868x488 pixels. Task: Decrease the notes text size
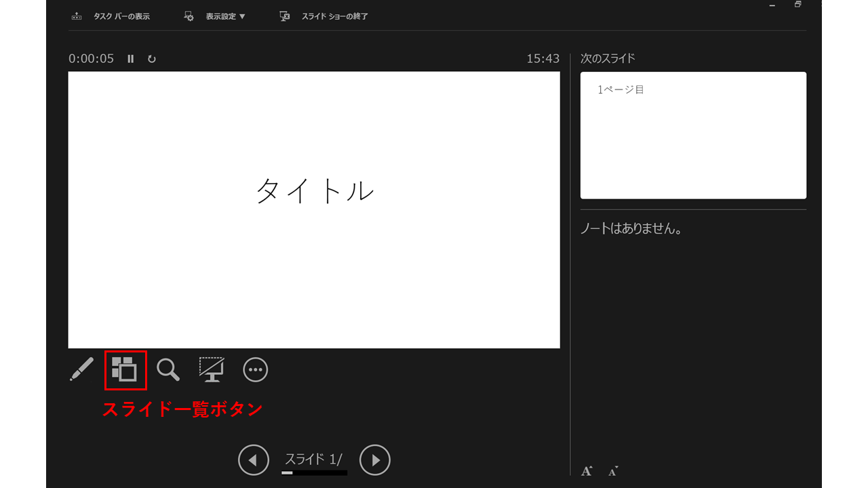click(613, 471)
